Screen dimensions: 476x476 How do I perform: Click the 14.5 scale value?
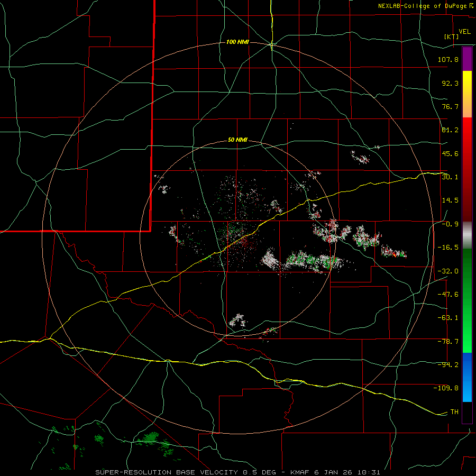pos(450,200)
